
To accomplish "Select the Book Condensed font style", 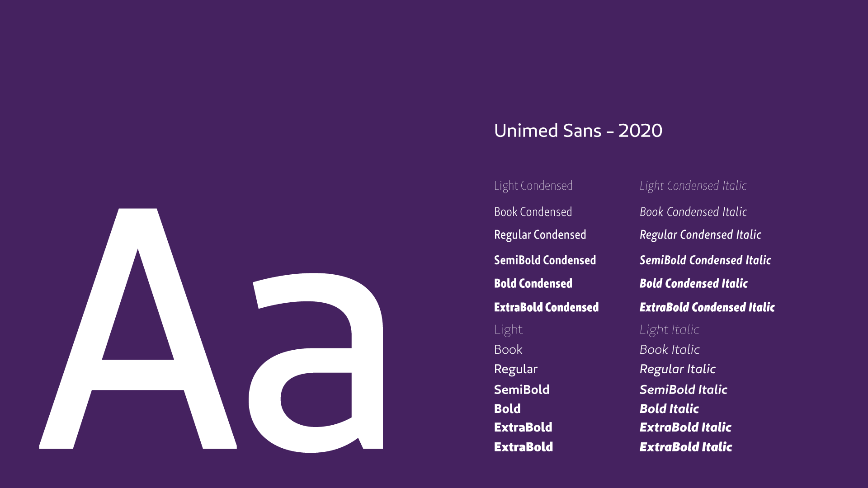I will (x=533, y=212).
